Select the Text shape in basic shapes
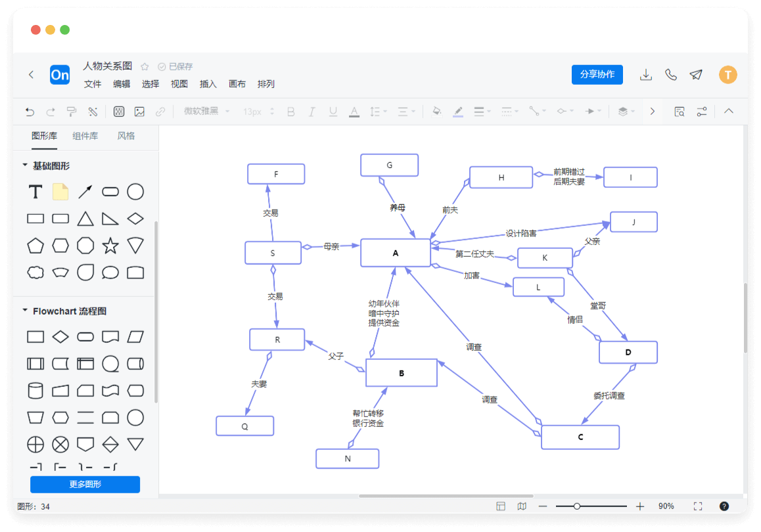Viewport: 761px width, 532px height. (x=35, y=192)
